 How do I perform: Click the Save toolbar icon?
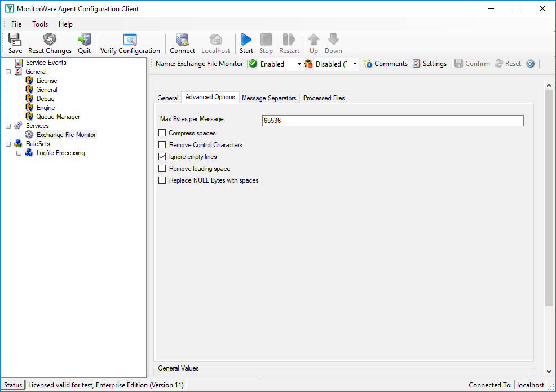[x=15, y=39]
